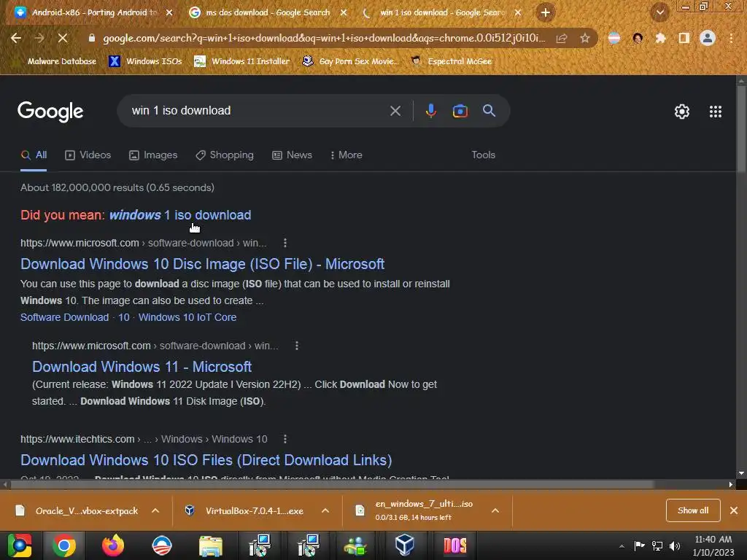Click the horizontal page scrollbar
The height and width of the screenshot is (560, 747).
coord(333,484)
